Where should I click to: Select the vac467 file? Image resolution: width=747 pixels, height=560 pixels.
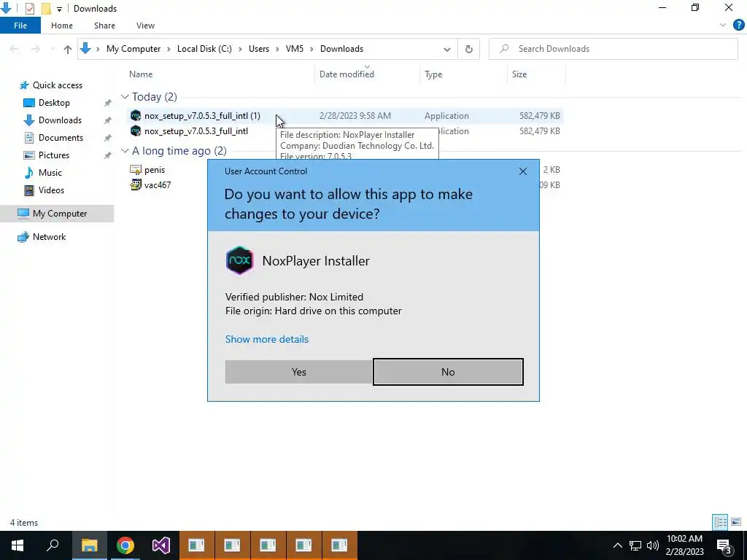coord(158,185)
